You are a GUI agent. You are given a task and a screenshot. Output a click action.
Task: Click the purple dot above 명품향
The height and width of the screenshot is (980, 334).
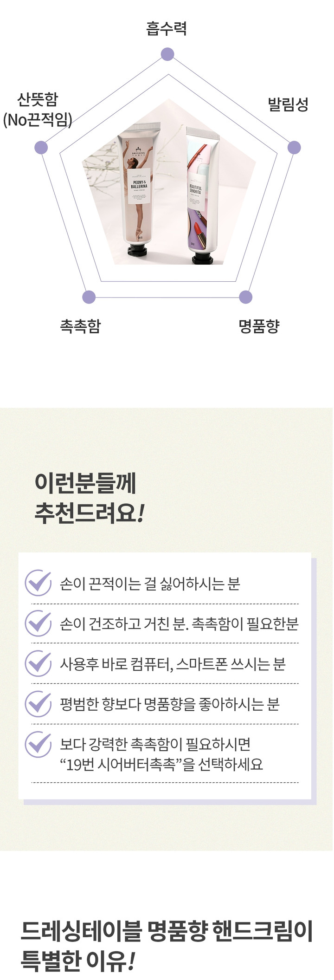(245, 297)
